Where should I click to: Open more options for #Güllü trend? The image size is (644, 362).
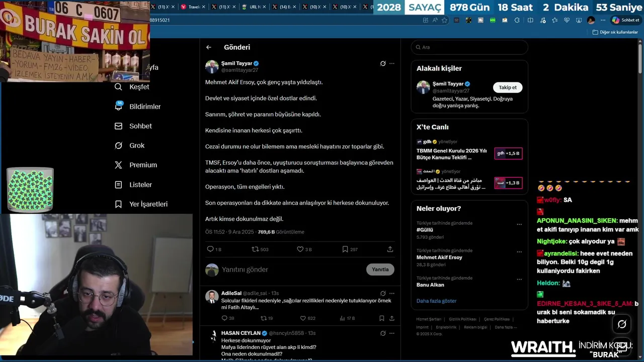pyautogui.click(x=519, y=225)
